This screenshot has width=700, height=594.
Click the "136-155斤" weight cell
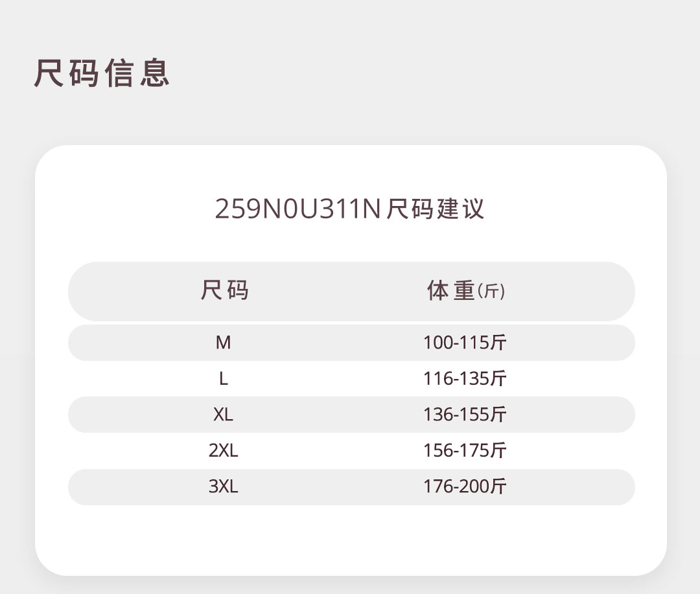click(x=464, y=415)
